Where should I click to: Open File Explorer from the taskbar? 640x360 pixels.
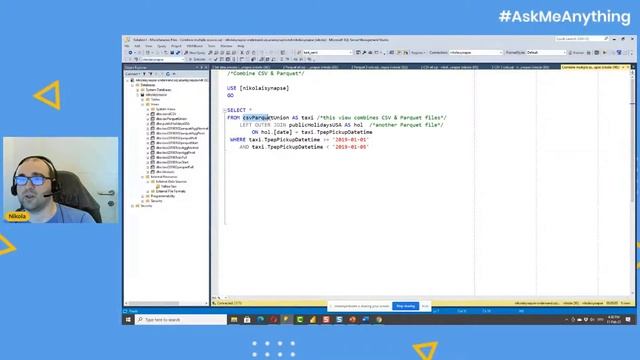[234, 320]
